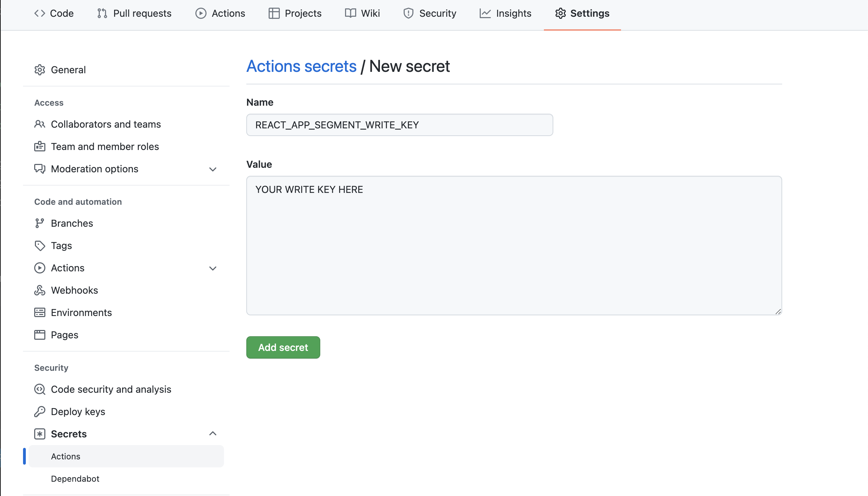Open the Insights tab
Image resolution: width=868 pixels, height=496 pixels.
506,13
